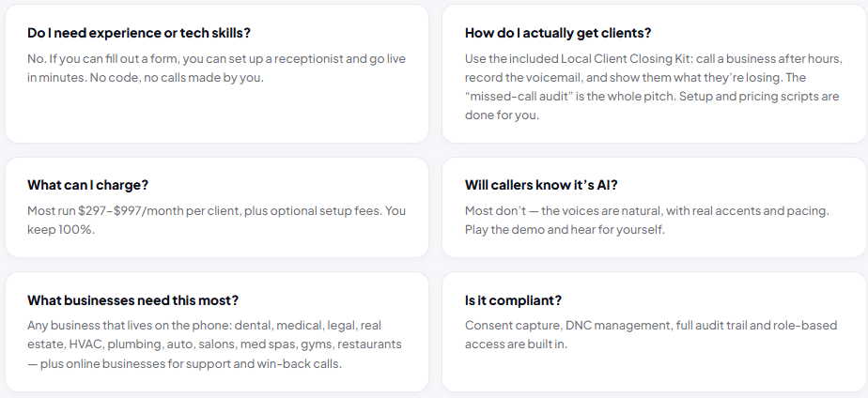
Task: Select the 'How do I actually get clients?' question
Action: coord(558,33)
